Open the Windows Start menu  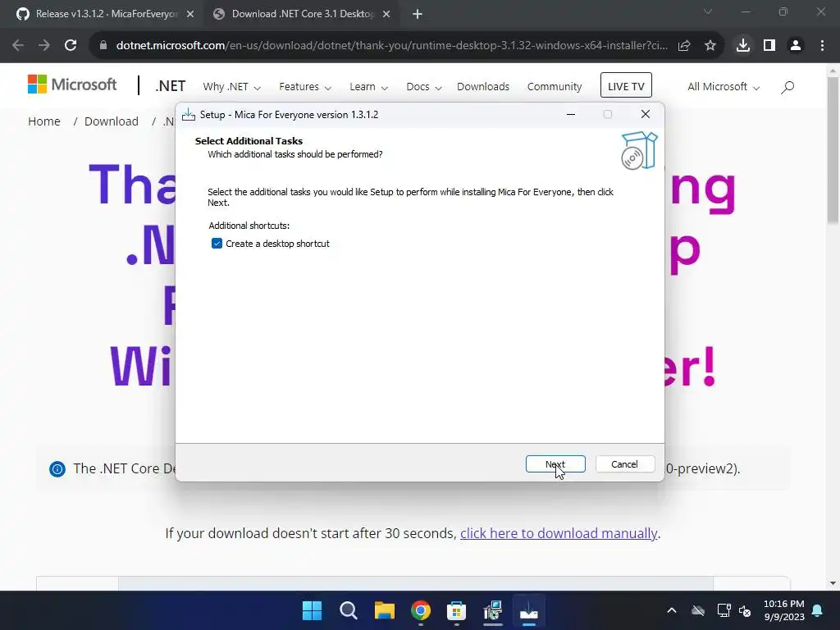tap(312, 610)
